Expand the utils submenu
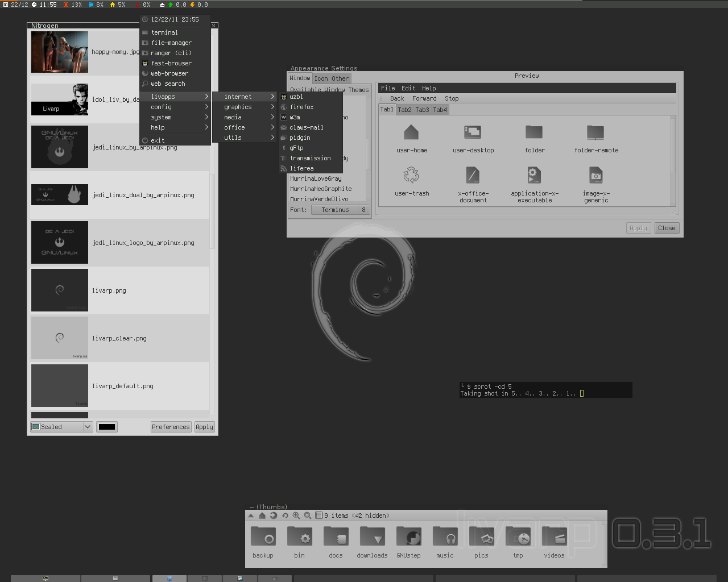The image size is (728, 582). point(245,138)
